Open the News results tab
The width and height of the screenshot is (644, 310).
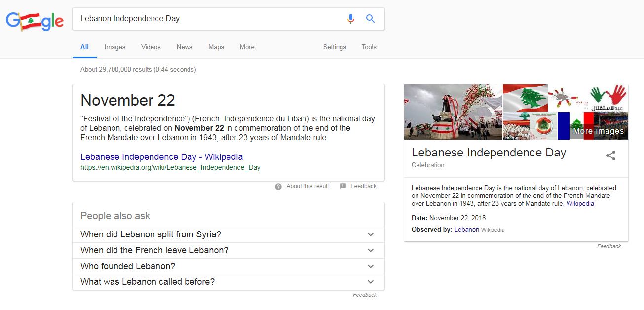pyautogui.click(x=185, y=47)
